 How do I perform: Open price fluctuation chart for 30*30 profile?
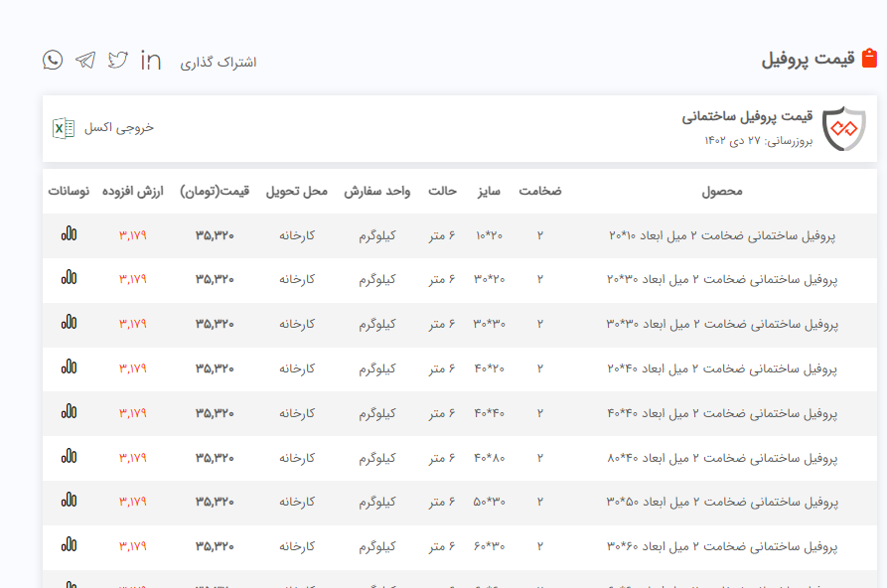point(69,323)
